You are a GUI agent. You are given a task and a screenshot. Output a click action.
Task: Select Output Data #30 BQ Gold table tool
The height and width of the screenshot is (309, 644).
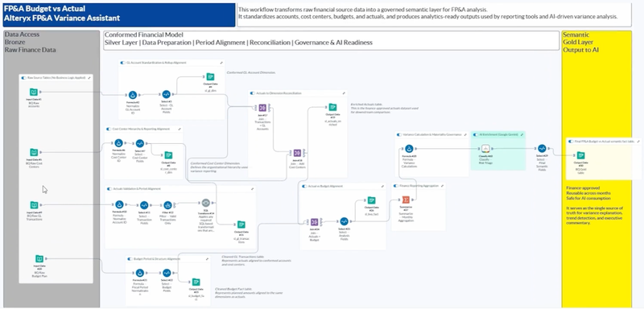580,155
